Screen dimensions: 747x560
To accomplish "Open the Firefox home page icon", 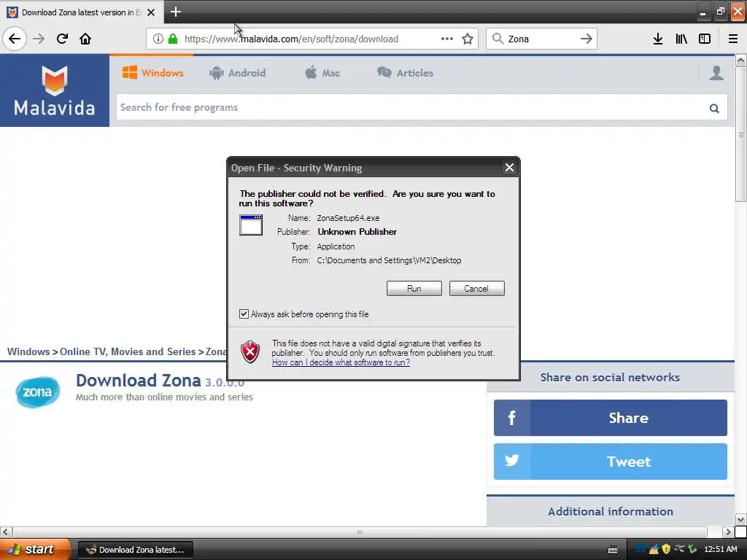I will [85, 39].
